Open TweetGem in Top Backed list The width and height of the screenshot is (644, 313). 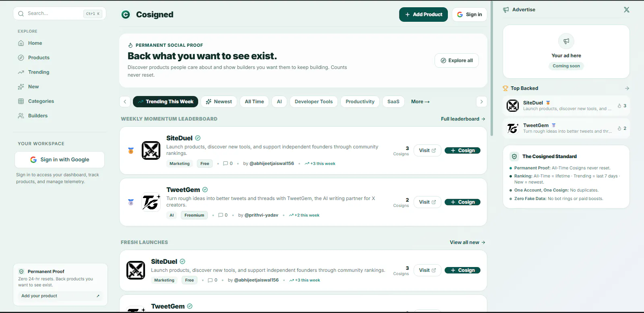(x=566, y=128)
